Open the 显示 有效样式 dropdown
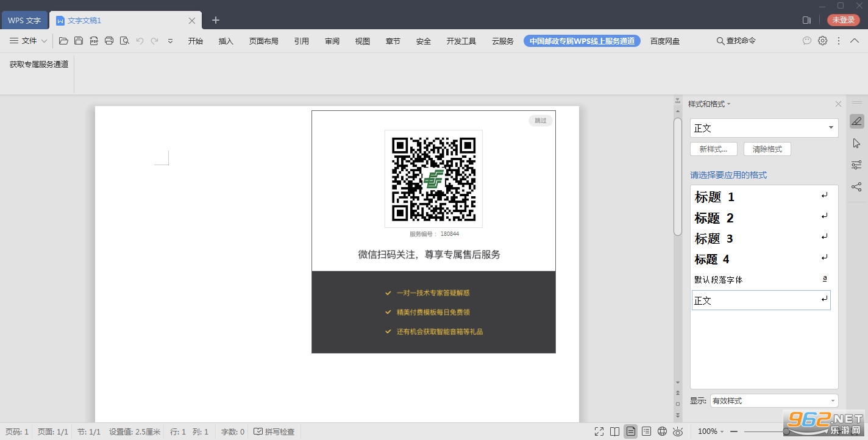 coord(774,400)
